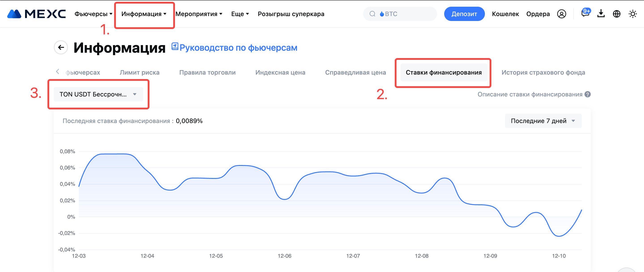Click the Депозит button
Image resolution: width=644 pixels, height=272 pixels.
click(x=464, y=14)
